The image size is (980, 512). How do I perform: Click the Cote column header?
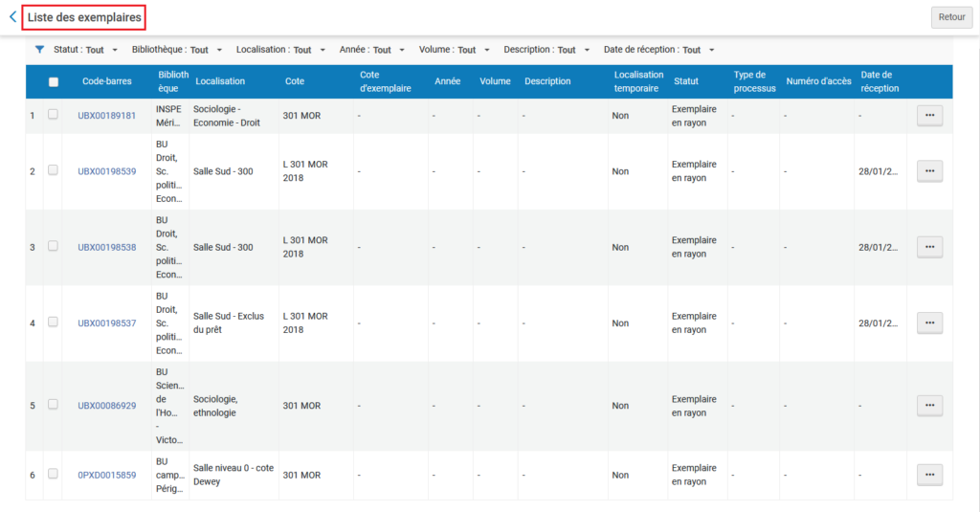(x=295, y=81)
